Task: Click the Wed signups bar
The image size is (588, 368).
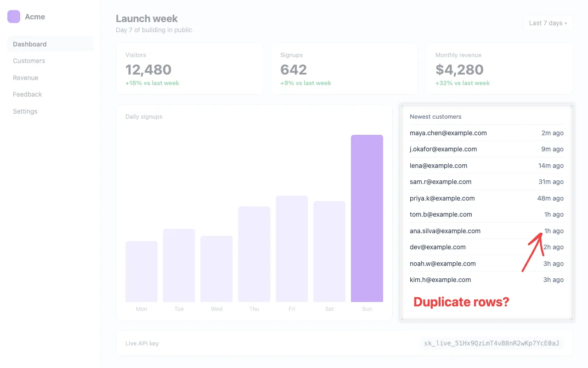Action: [216, 269]
